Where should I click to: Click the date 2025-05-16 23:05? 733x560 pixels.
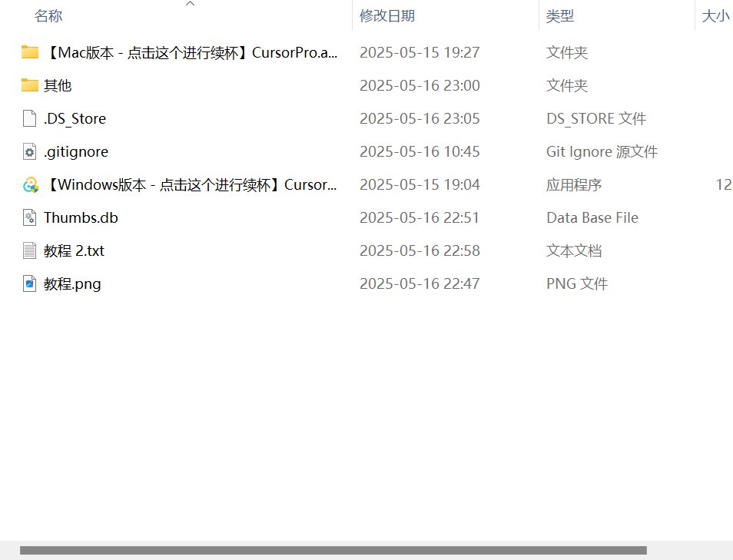tap(420, 119)
